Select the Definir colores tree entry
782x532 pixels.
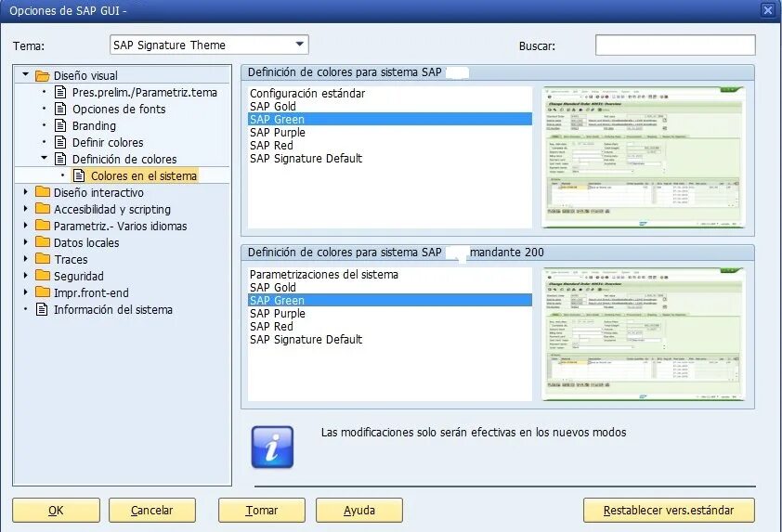click(108, 143)
